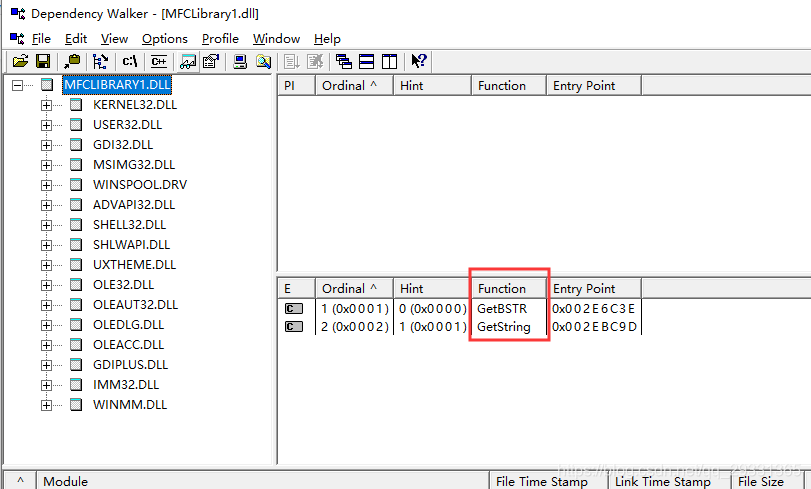Expand the GDIPLUS.DLL tree node

(47, 365)
